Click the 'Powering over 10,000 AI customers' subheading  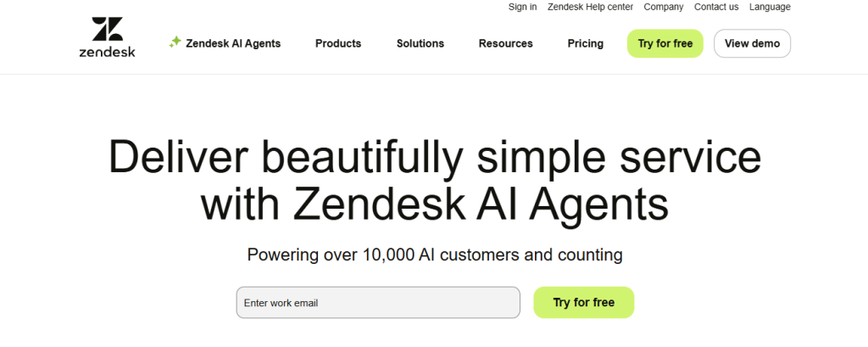pos(434,255)
